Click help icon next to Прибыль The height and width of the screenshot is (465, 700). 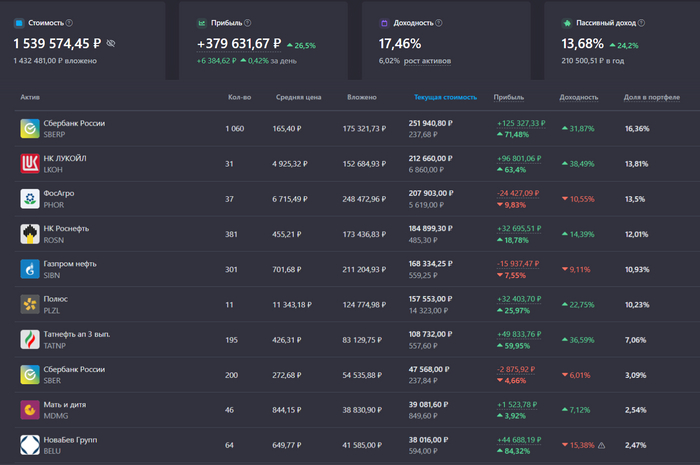click(x=248, y=22)
